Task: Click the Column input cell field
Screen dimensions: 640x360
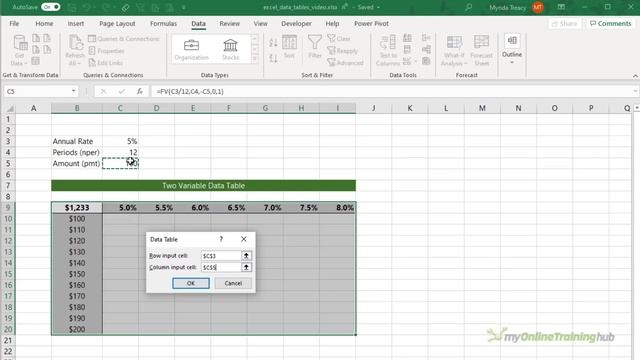Action: (x=221, y=267)
